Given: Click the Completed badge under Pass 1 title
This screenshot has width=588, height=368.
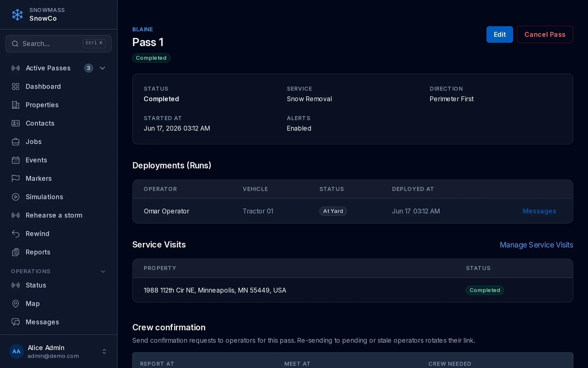Looking at the screenshot, I should [151, 58].
